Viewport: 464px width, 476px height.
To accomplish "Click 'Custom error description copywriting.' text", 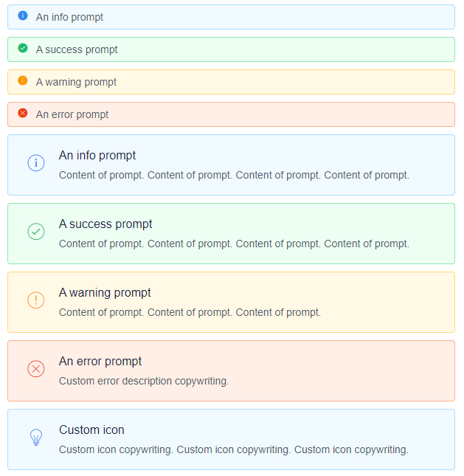I will pos(144,382).
